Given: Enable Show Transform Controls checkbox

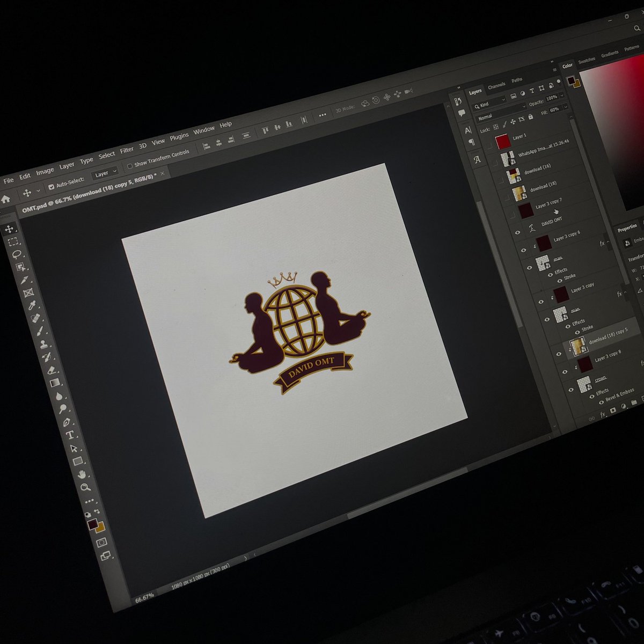Looking at the screenshot, I should [130, 166].
